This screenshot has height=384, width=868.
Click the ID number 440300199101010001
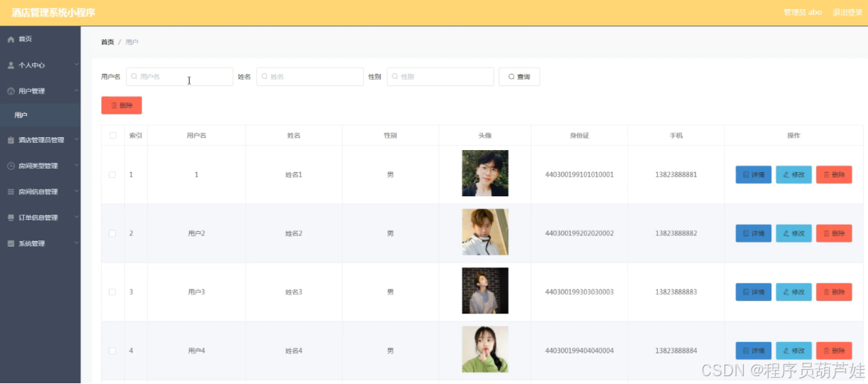579,174
